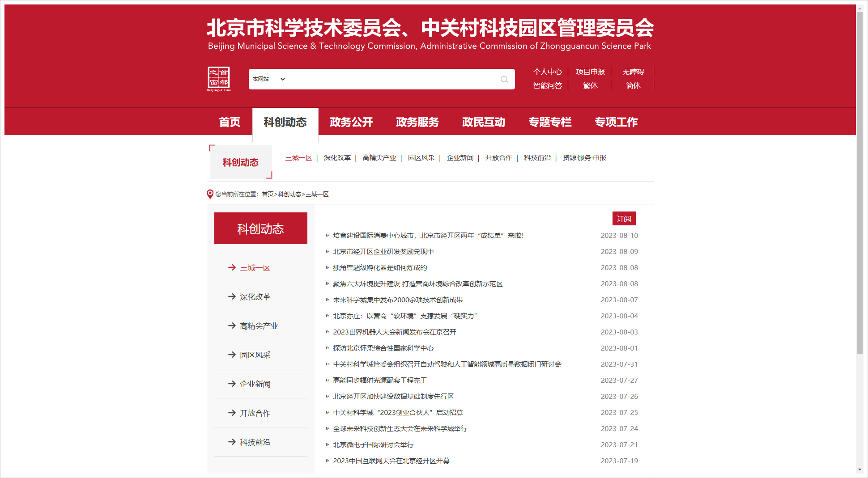Click the page vertical scrollbar thumb
Screen dimensions: 868x478
click(x=859, y=179)
